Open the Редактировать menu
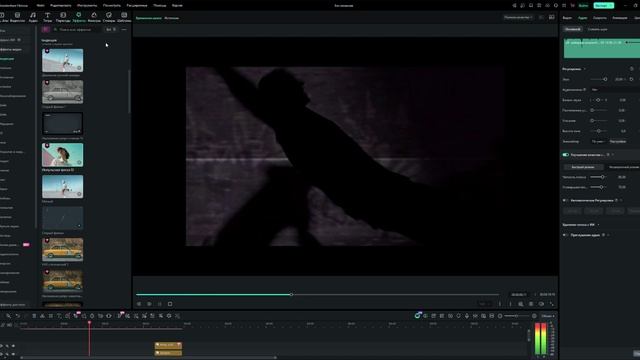Viewport: 640px width, 360px height. [60, 6]
